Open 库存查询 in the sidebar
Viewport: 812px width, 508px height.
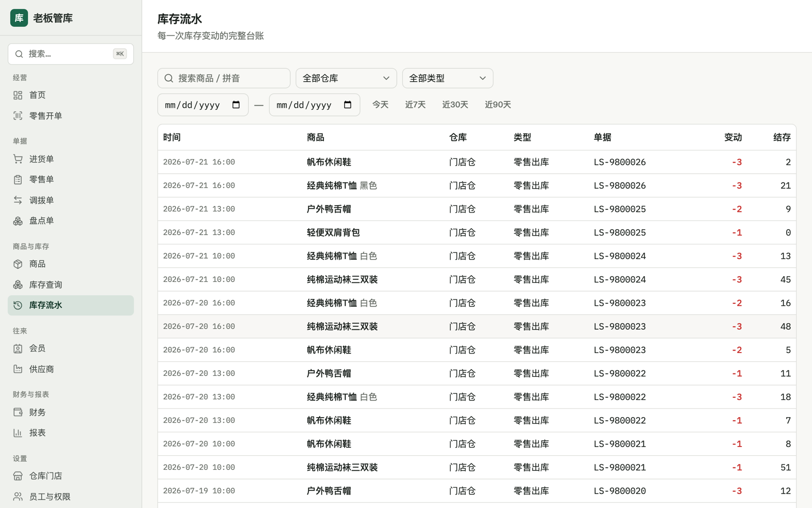(x=71, y=284)
